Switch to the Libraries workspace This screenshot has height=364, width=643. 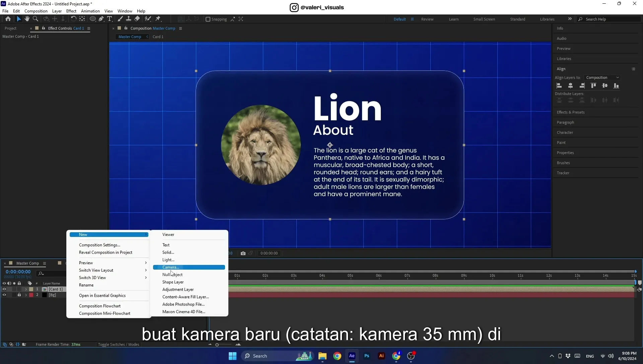click(547, 19)
